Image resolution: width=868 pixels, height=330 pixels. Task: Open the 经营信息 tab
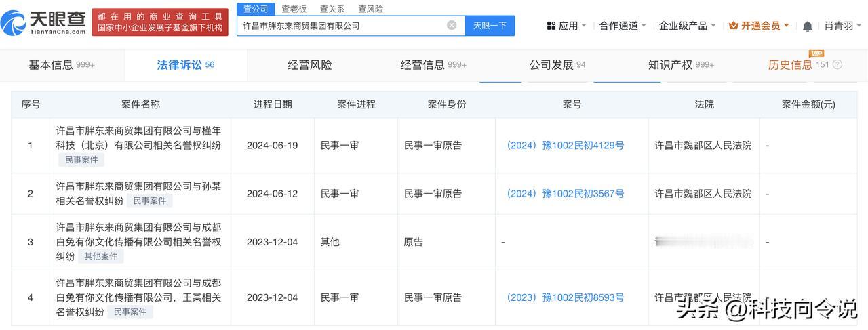433,65
